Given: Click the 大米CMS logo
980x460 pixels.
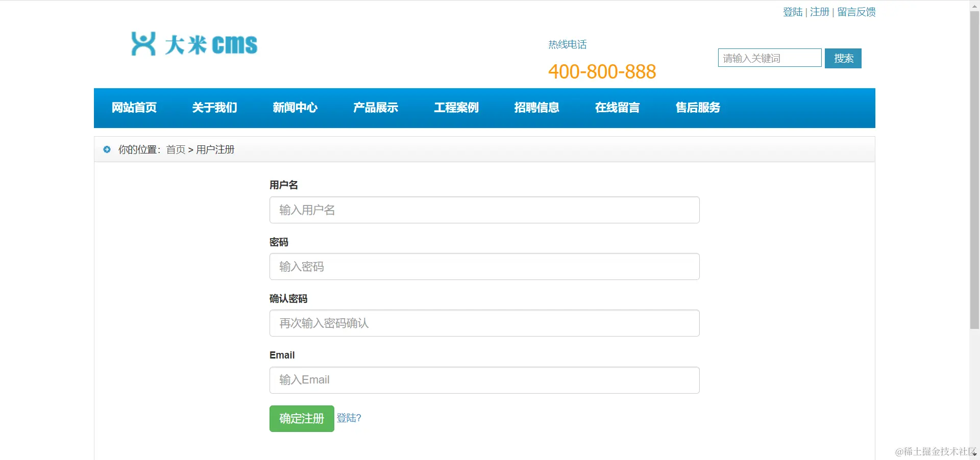Looking at the screenshot, I should click(194, 44).
